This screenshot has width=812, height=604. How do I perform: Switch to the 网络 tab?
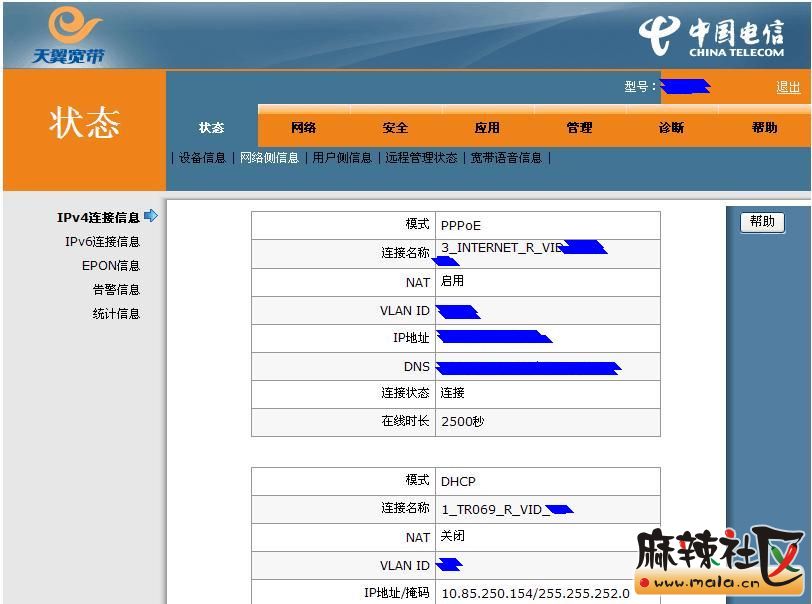coord(304,128)
